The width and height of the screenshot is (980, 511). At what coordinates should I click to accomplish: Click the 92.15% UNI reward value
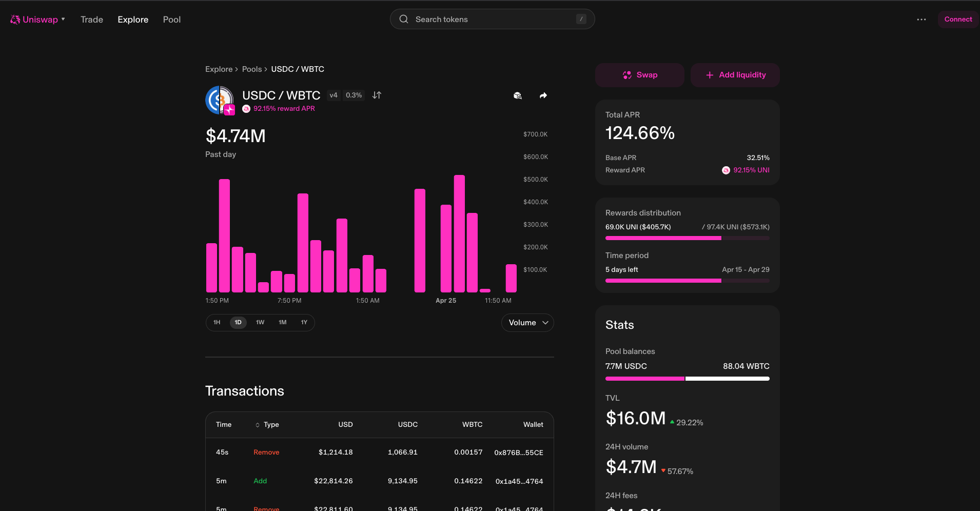click(751, 170)
